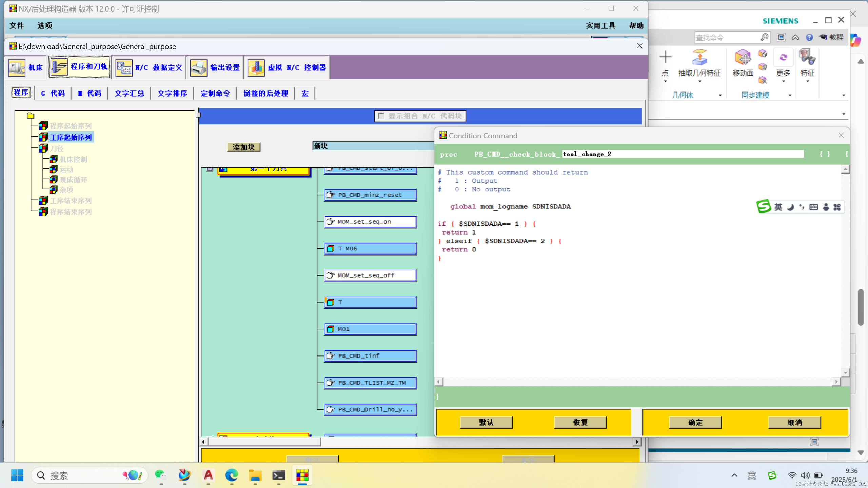Open the 文件 menu

(17, 25)
